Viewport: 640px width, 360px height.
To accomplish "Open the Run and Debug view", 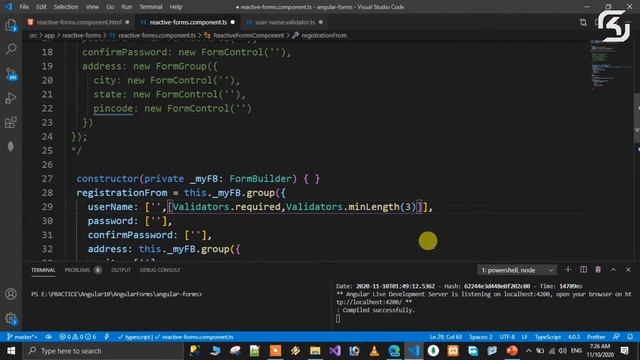I will pos(11,98).
